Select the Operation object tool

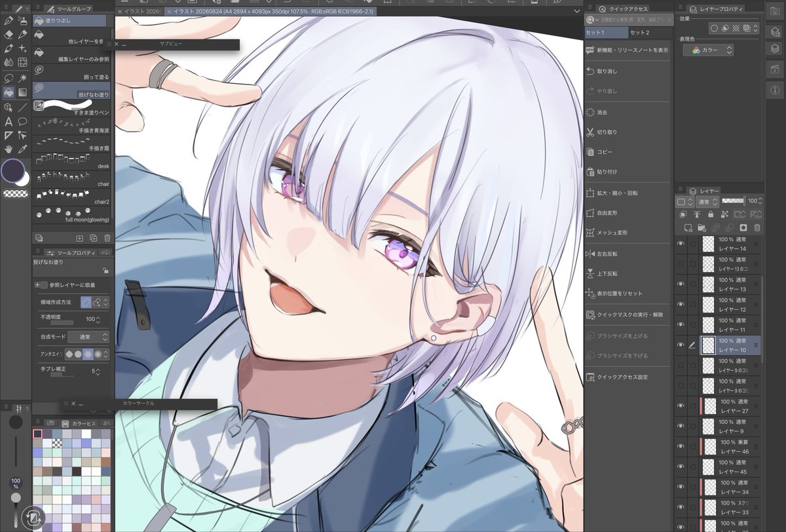pyautogui.click(x=9, y=107)
